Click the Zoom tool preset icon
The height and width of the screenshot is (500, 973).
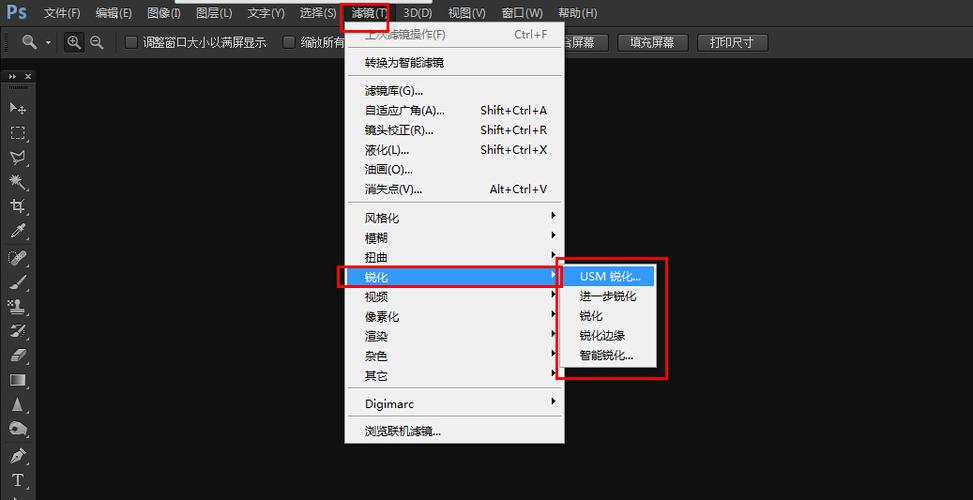(29, 42)
